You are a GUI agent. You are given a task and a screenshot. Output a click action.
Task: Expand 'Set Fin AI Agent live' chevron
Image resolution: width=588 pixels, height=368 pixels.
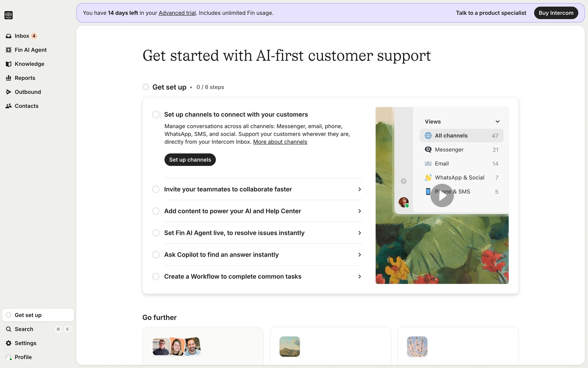click(x=360, y=233)
